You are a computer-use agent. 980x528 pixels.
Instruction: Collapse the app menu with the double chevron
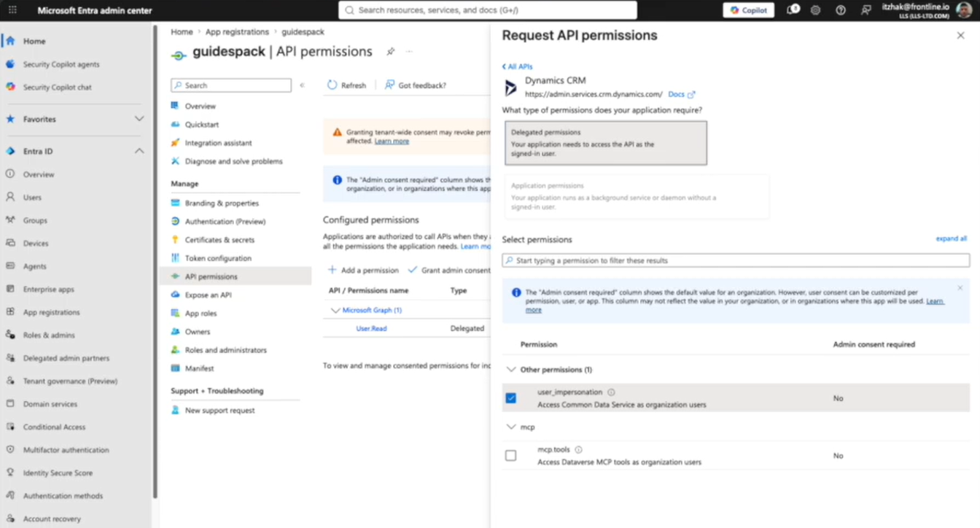[302, 85]
